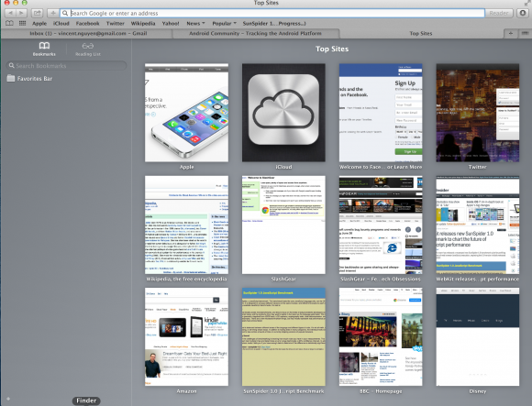Open the Wikipedia bookmark link
This screenshot has width=532, height=406.
[143, 24]
